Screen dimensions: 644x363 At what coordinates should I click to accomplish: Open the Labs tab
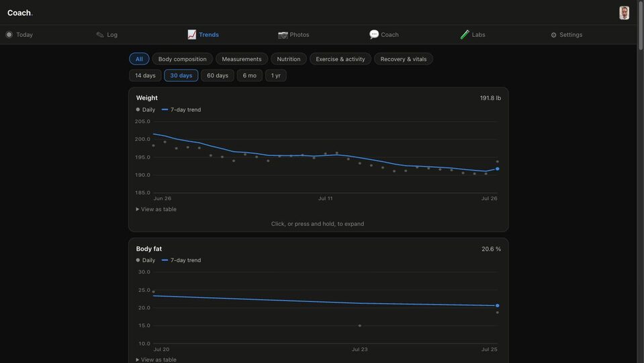[473, 34]
